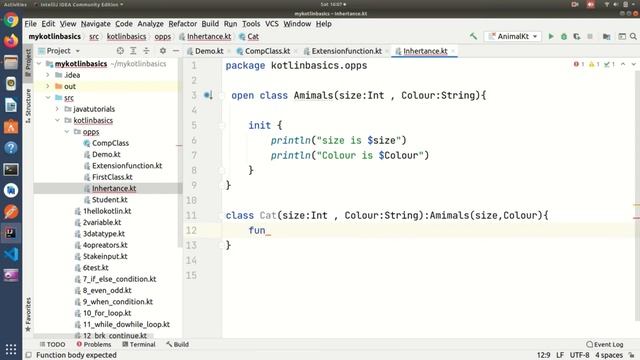Viewport: 640px width, 360px height.
Task: Click the error indicator in editor corner
Action: coord(579,64)
